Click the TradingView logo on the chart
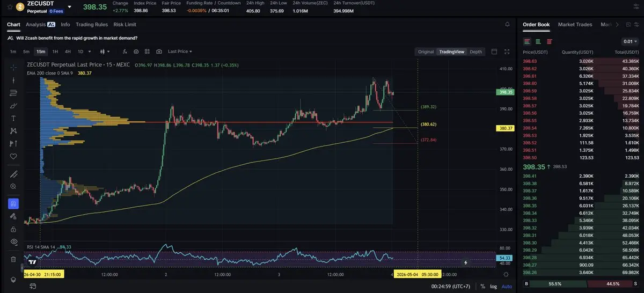Viewport: 644px width, 293px height. pyautogui.click(x=32, y=262)
